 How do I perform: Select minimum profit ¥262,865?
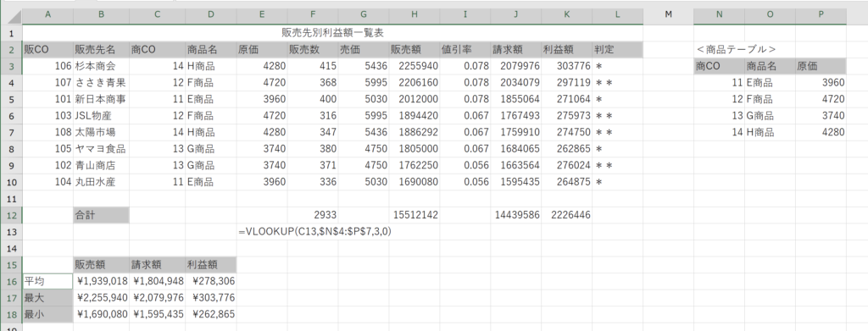(211, 314)
